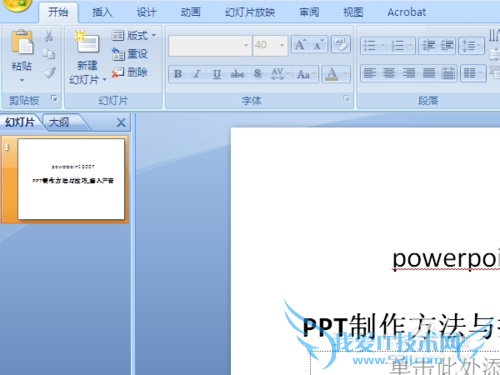Open the Font dialog launcher

(x=346, y=98)
